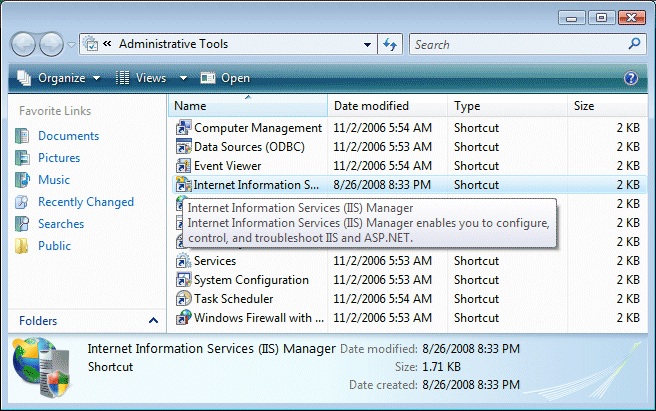Click the Task Scheduler icon
656x411 pixels.
(183, 299)
